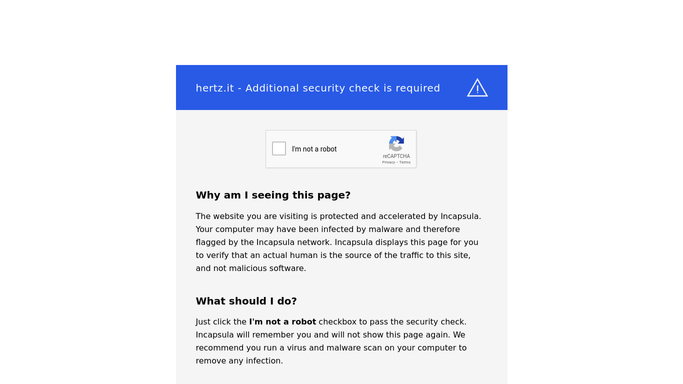Click the reCAPTCHA swirl logo
This screenshot has width=683, height=384.
pos(396,144)
